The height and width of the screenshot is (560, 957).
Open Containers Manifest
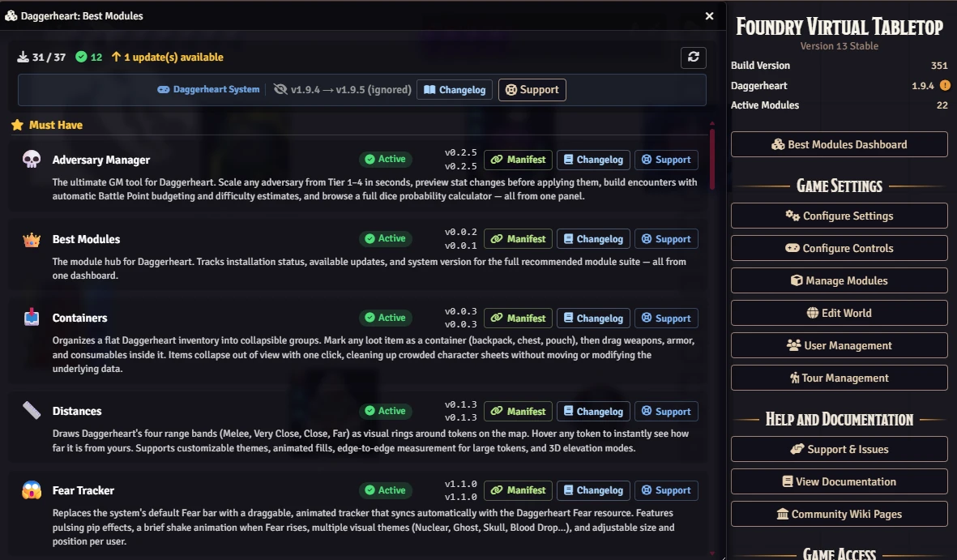pyautogui.click(x=518, y=318)
